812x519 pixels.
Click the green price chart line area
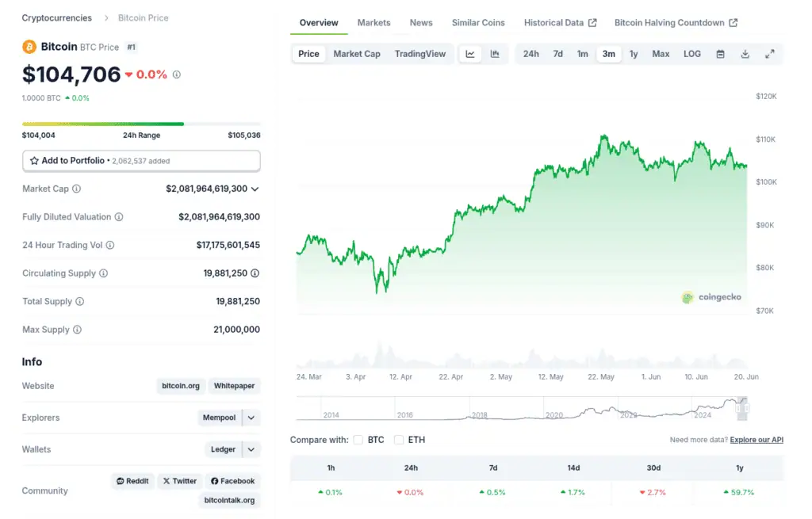coord(522,226)
